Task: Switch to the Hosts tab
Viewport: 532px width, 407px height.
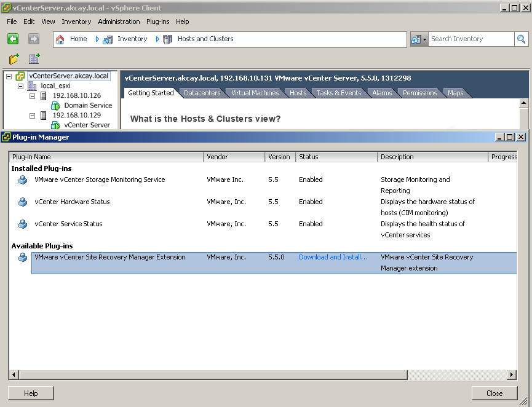Action: click(298, 93)
